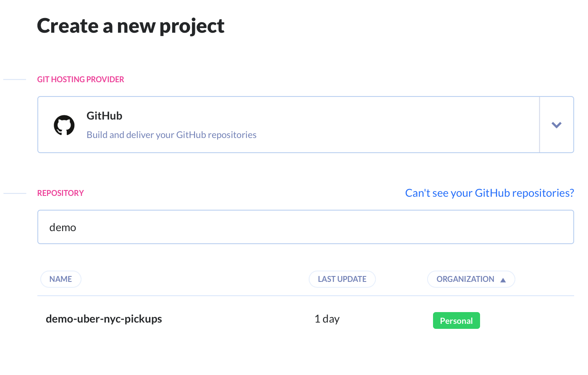
Task: Expand the Git hosting provider chevron
Action: 556,125
